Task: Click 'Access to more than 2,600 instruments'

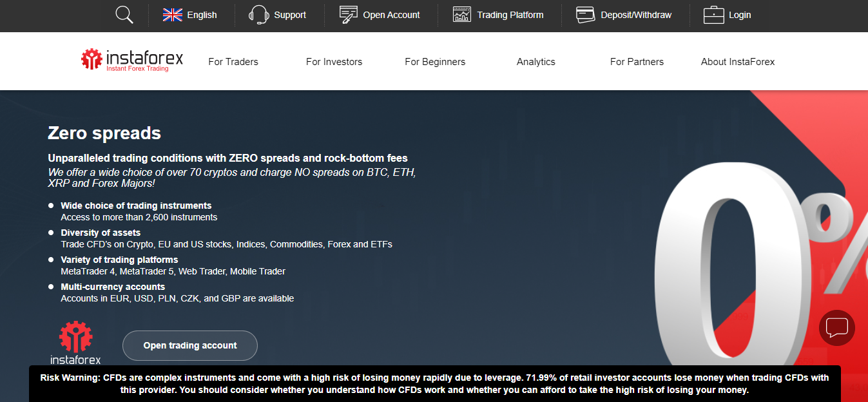Action: pyautogui.click(x=139, y=217)
